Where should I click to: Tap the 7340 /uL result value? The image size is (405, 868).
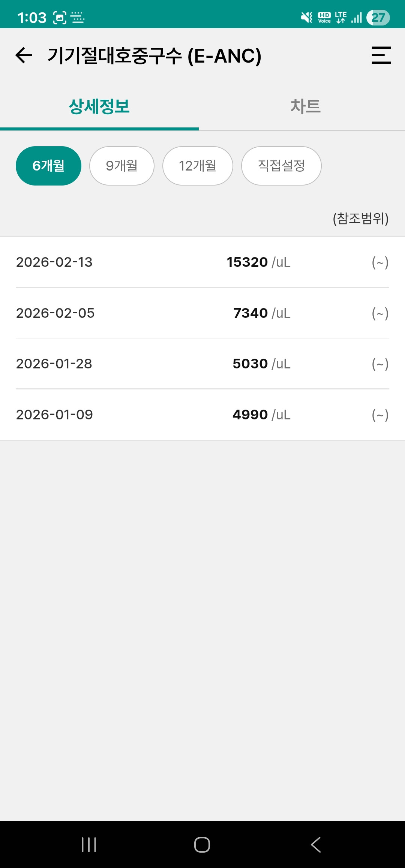(262, 313)
